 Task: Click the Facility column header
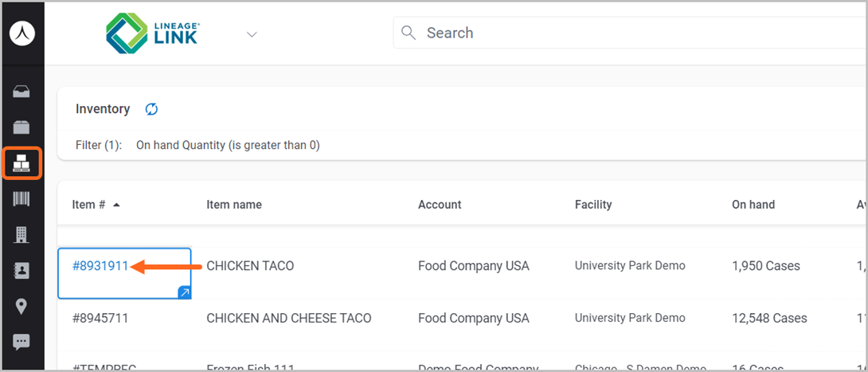coord(593,205)
